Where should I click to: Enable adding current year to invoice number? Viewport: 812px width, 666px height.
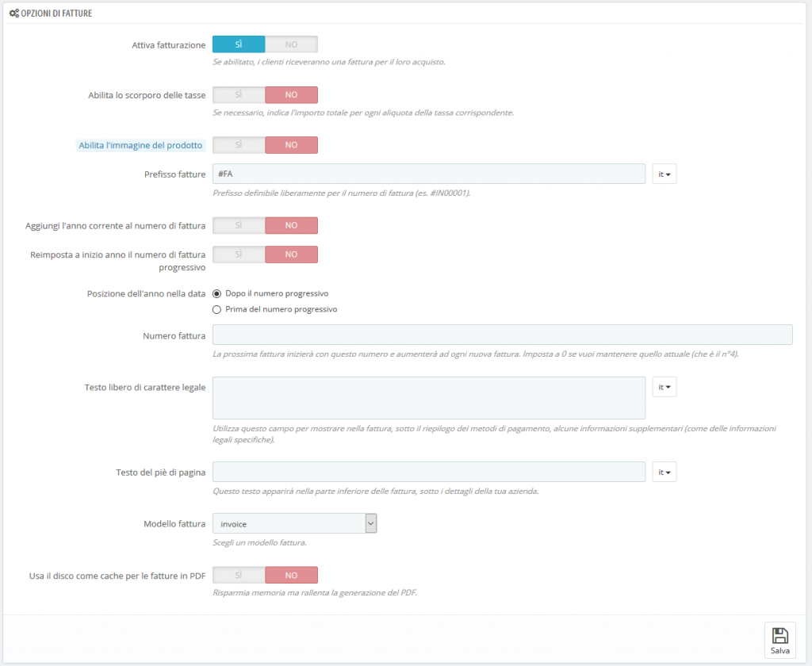pos(239,226)
